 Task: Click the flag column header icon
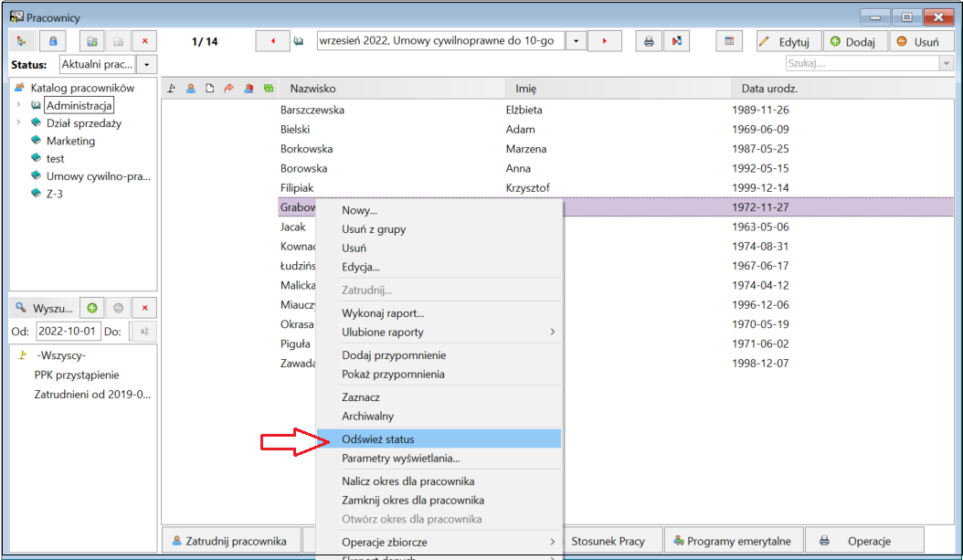coord(172,89)
